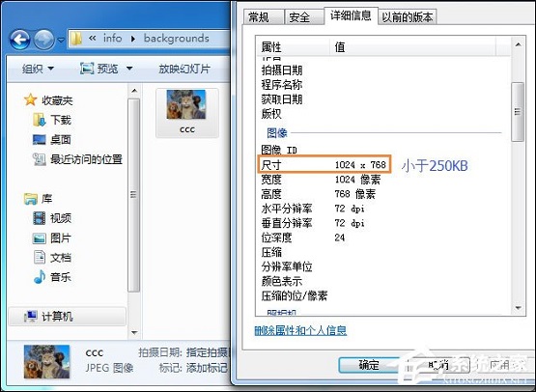Open Recent Places (最近访问的位置) icon
The image size is (536, 392).
[39, 159]
